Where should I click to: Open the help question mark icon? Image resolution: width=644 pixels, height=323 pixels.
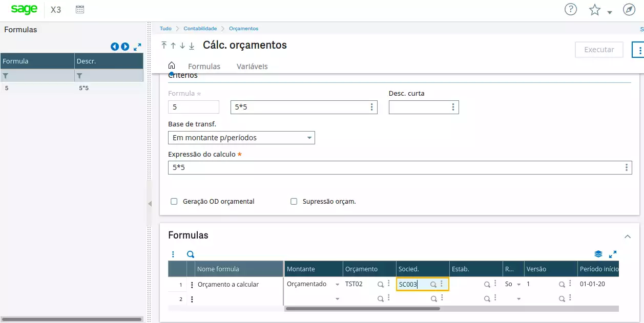coord(570,9)
